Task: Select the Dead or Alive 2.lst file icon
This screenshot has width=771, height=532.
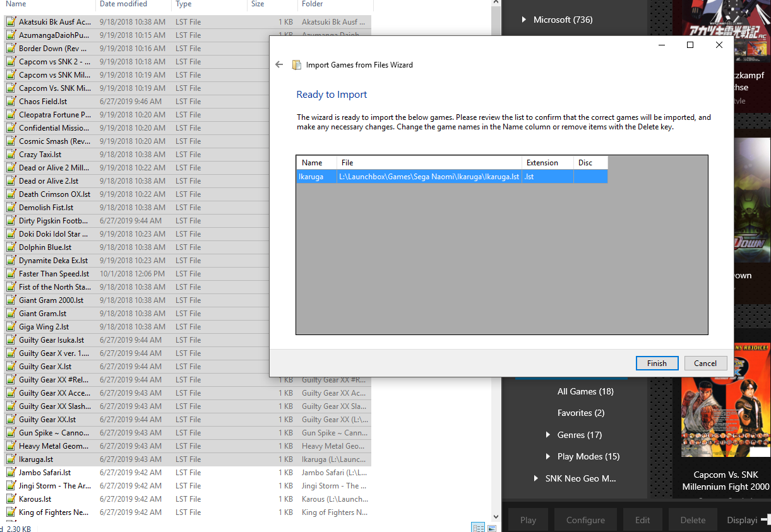Action: (x=11, y=180)
